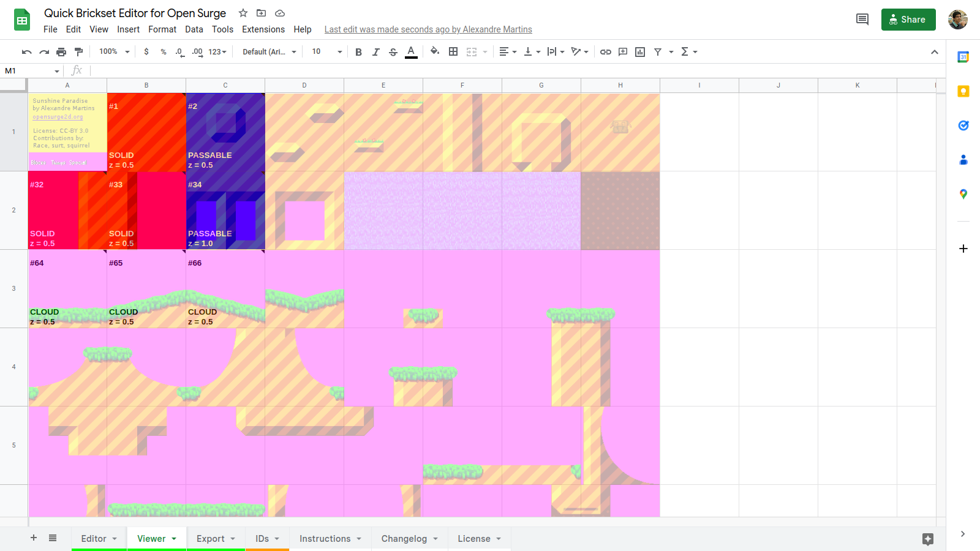The width and height of the screenshot is (980, 551).
Task: Decrease decimal places icon
Action: pyautogui.click(x=179, y=52)
